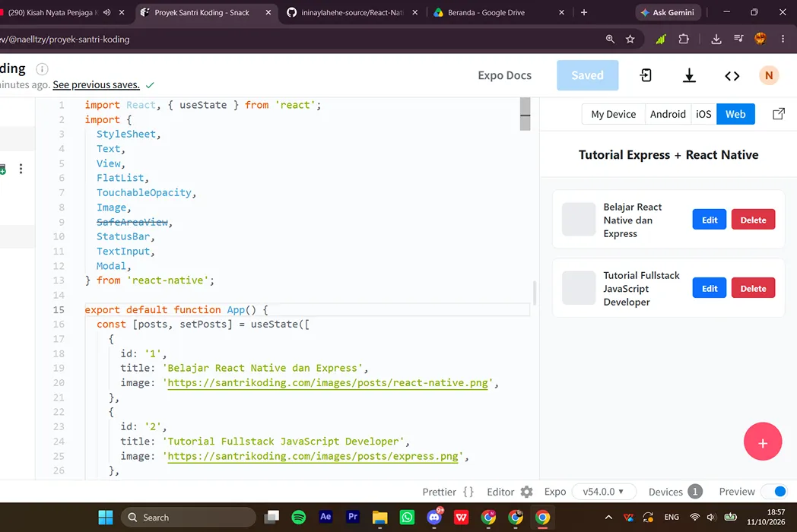797x532 pixels.
Task: Click Ask Gemini button
Action: [668, 12]
